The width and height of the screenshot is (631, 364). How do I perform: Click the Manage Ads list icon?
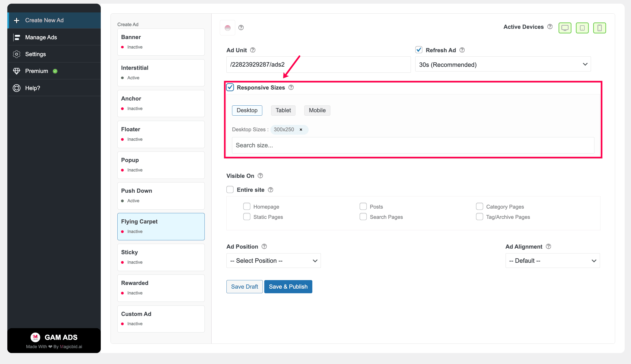(x=17, y=37)
